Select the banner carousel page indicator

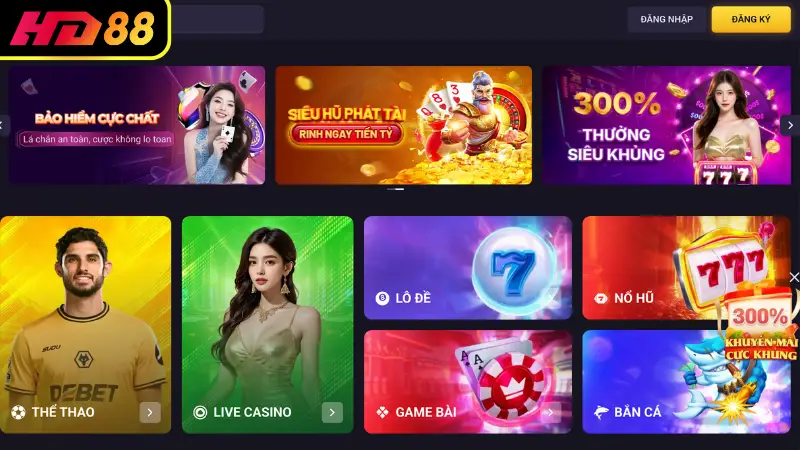click(395, 189)
